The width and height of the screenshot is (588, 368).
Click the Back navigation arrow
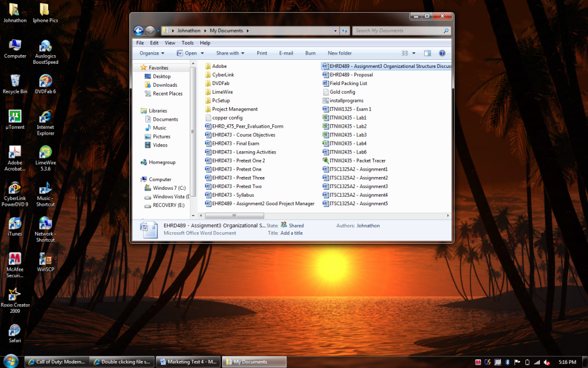point(138,30)
